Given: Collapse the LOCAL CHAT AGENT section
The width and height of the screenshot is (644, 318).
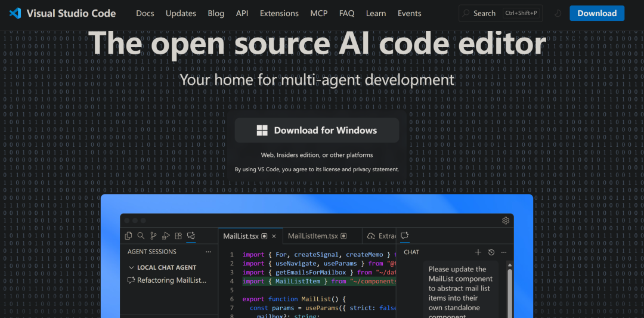Looking at the screenshot, I should (x=131, y=267).
